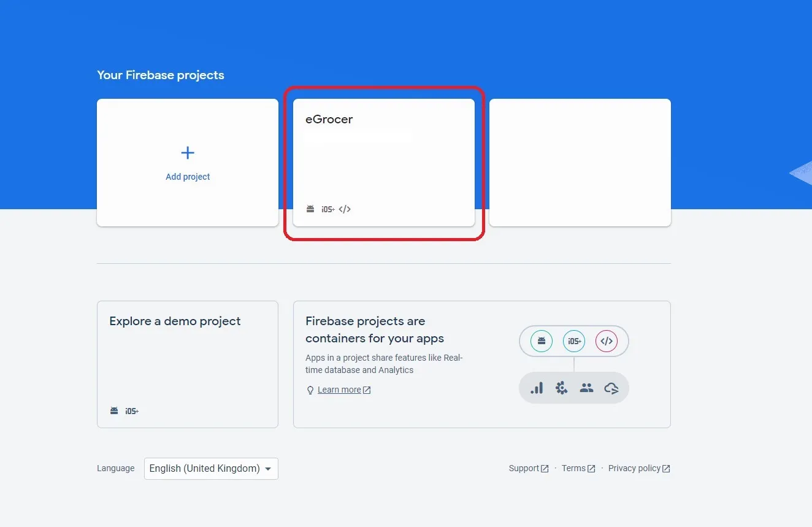The image size is (812, 527).
Task: Click the iOS+ icon on the eGrocer card
Action: tap(328, 209)
